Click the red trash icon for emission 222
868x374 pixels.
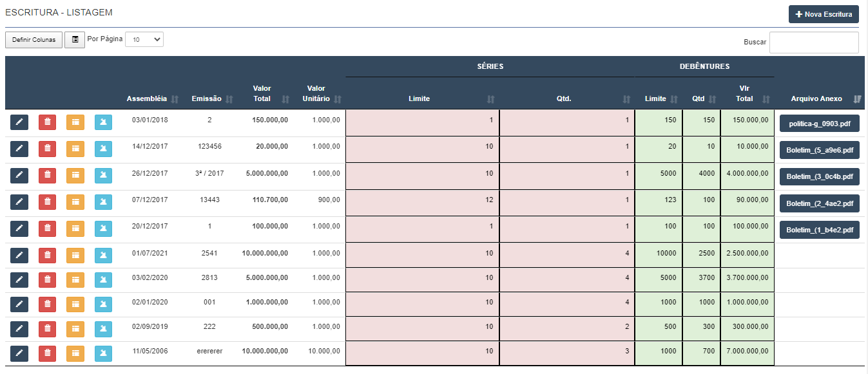tap(47, 328)
